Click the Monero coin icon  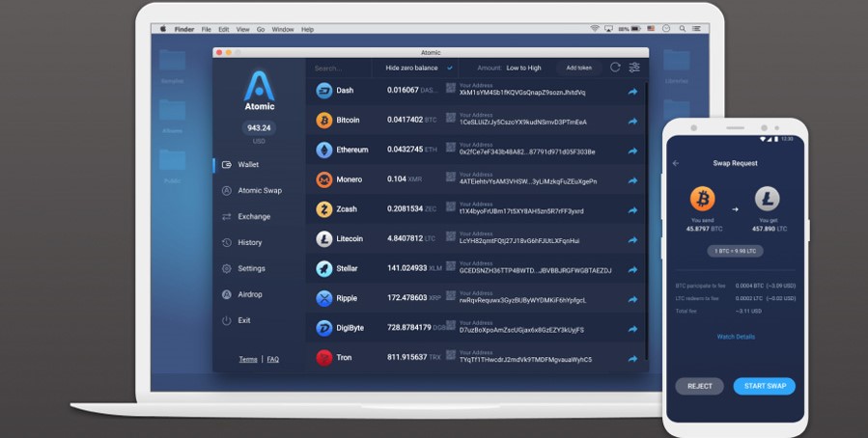point(323,179)
